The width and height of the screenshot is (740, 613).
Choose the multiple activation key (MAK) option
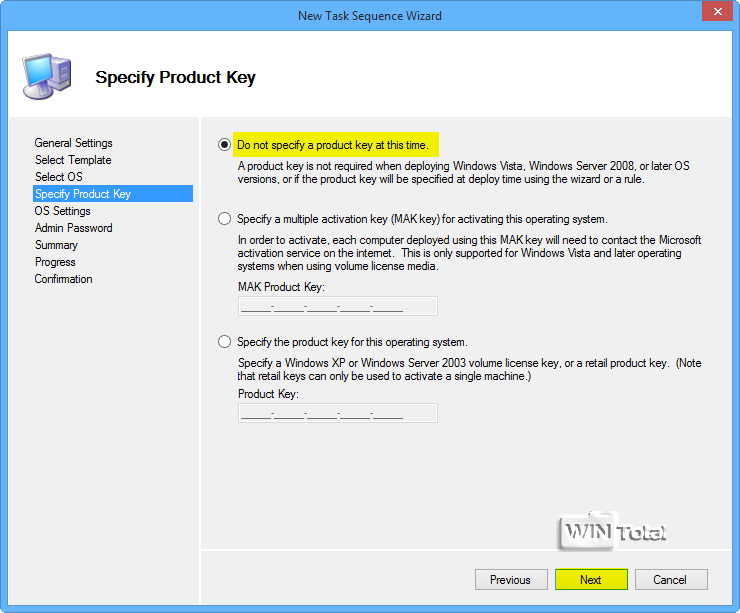click(224, 219)
